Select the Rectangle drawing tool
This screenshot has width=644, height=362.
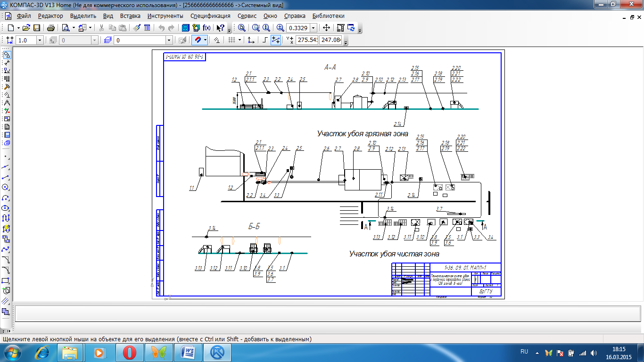click(x=6, y=280)
